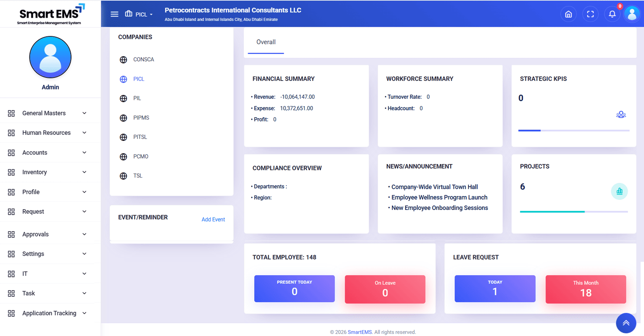Click the scroll-to-top arrow button
The image size is (644, 336).
[626, 323]
